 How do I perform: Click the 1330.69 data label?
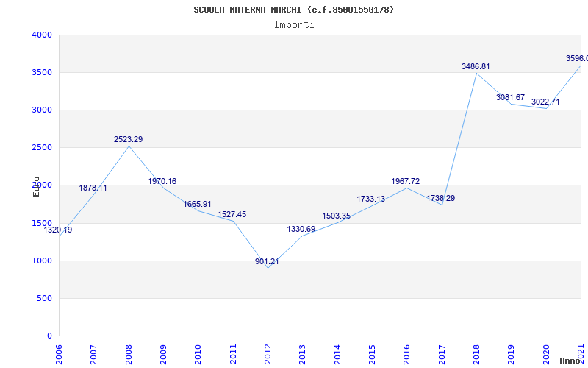coord(301,229)
